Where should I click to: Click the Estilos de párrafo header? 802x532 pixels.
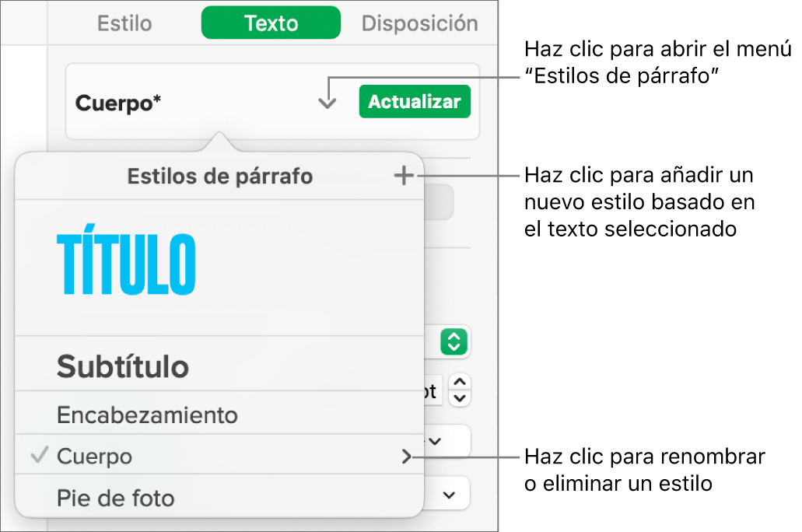[x=220, y=177]
